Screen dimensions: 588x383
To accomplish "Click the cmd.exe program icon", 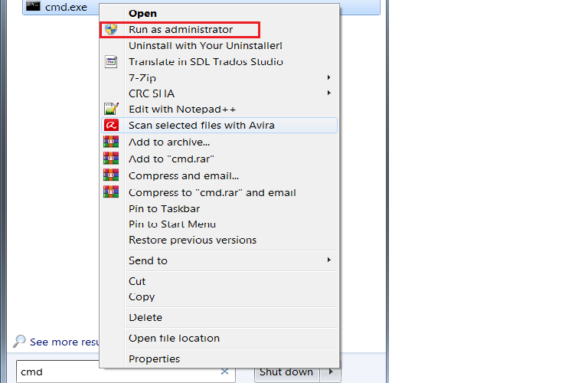I will [33, 7].
